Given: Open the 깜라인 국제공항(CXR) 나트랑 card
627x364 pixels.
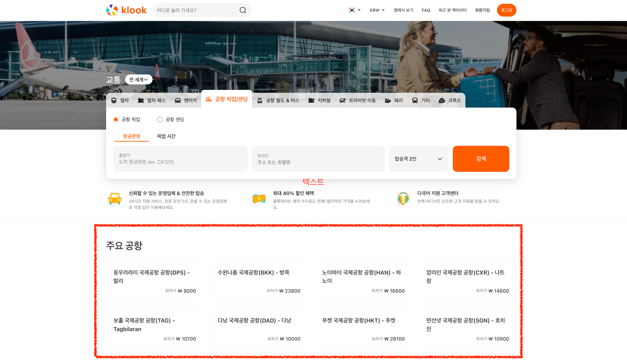Looking at the screenshot, I should [x=468, y=281].
